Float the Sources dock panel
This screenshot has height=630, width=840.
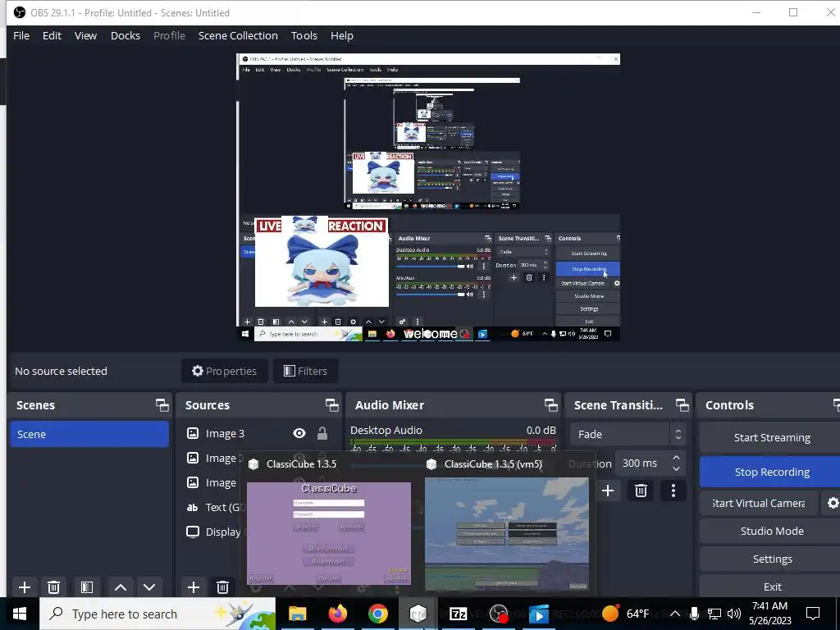pyautogui.click(x=331, y=405)
